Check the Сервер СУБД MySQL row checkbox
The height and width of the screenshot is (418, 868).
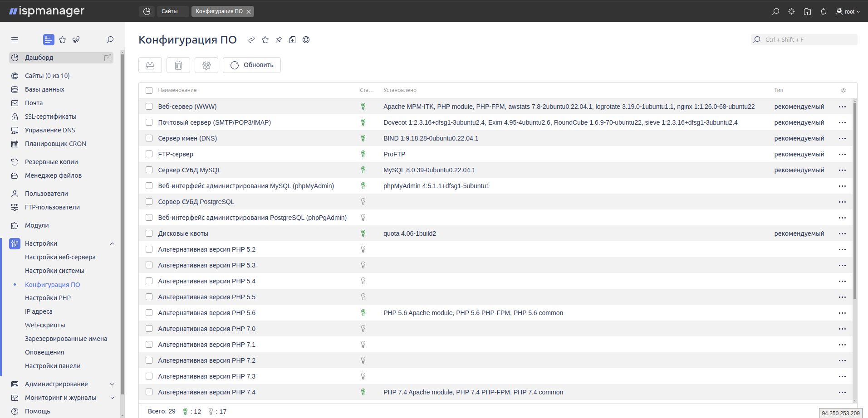tap(149, 170)
